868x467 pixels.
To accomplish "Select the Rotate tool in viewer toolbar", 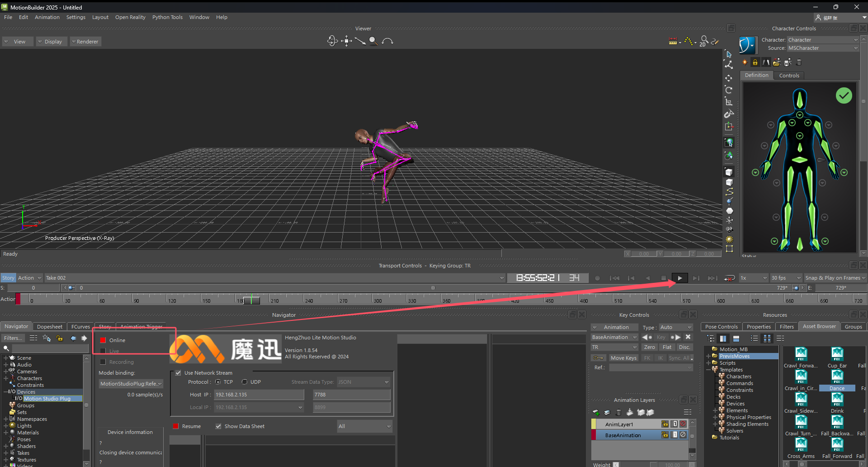I will tap(729, 90).
